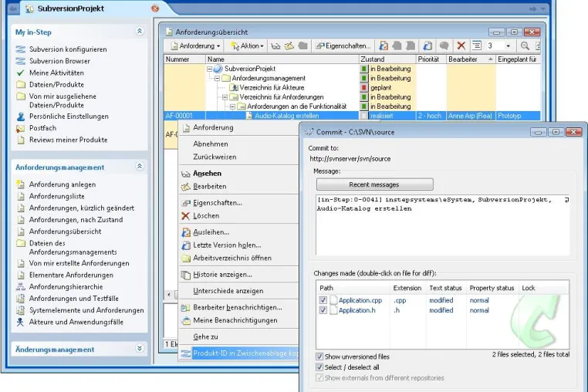Click left arrow of horizontal scrollbar
Image resolution: width=588 pixels, height=392 pixels.
point(169,295)
